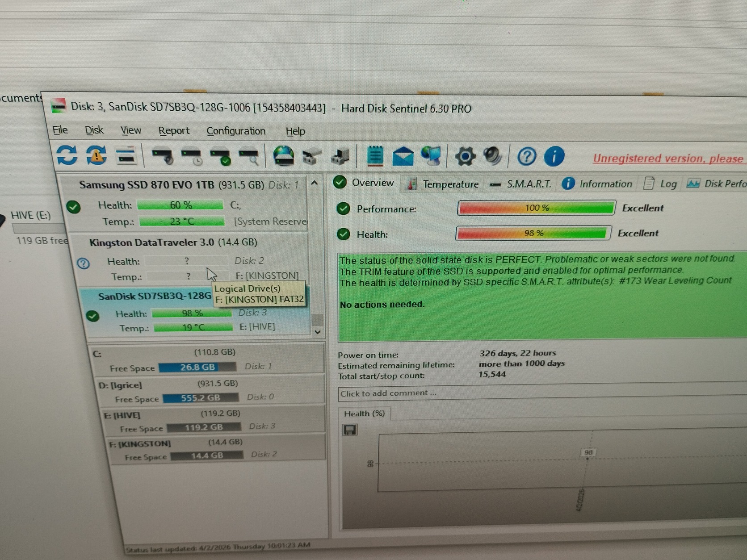Image resolution: width=747 pixels, height=560 pixels.
Task: Click the green notepad toolbar icon
Action: tap(375, 156)
